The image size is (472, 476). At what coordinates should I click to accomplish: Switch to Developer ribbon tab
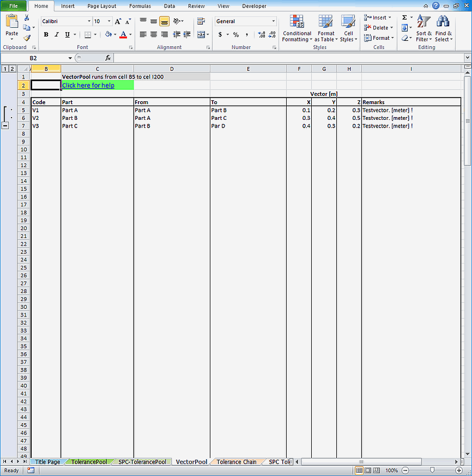pyautogui.click(x=254, y=6)
